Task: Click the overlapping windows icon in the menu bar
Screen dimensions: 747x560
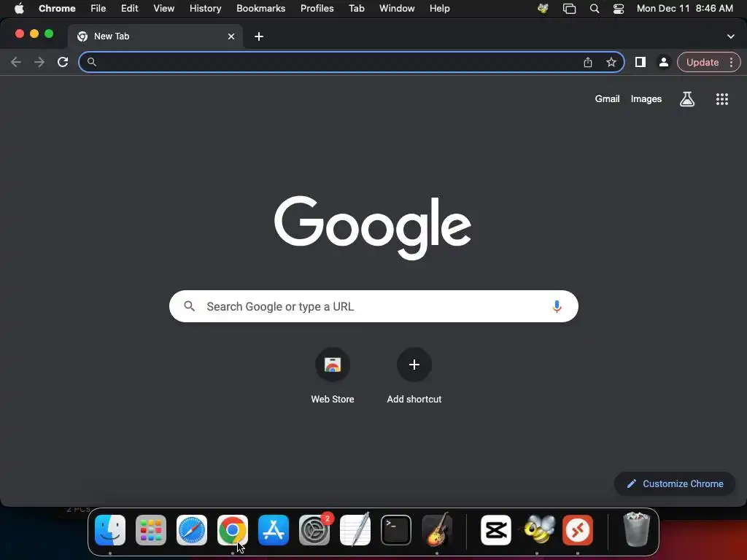Action: (569, 9)
